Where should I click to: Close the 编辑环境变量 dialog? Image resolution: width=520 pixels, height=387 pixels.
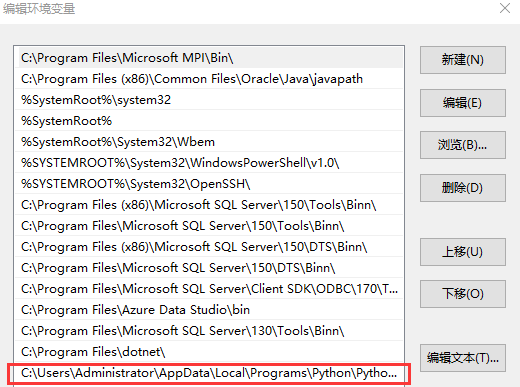505,8
